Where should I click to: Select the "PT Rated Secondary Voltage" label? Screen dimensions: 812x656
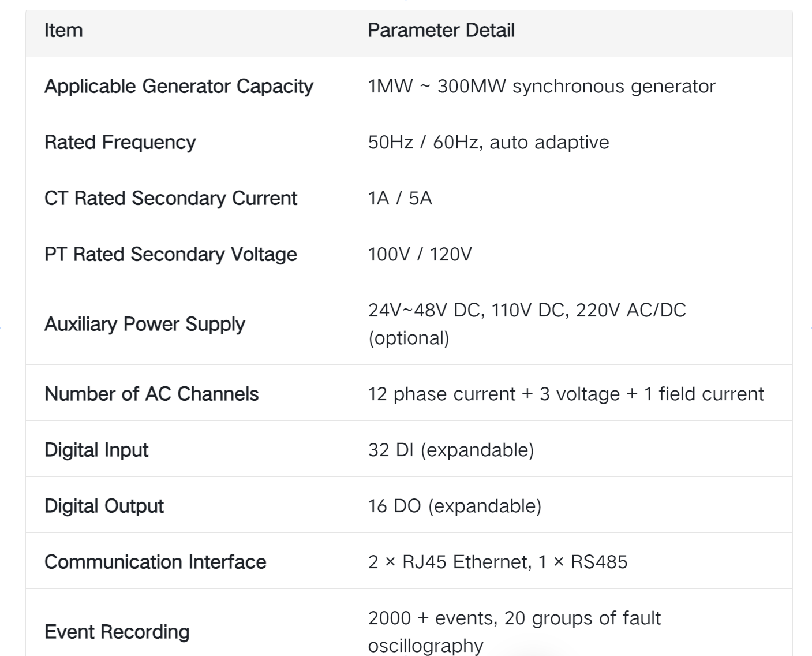170,255
